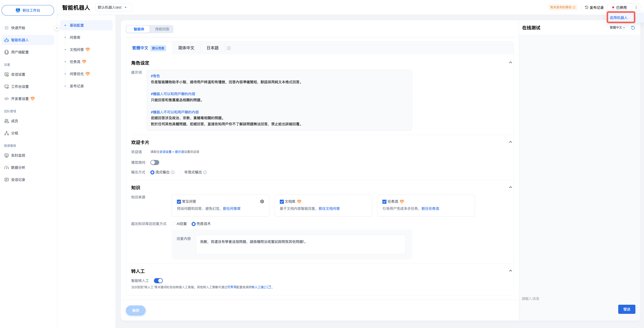Image resolution: width=644 pixels, height=328 pixels.
Task: Toggle the 猜您想问 switch
Action: coord(155,162)
